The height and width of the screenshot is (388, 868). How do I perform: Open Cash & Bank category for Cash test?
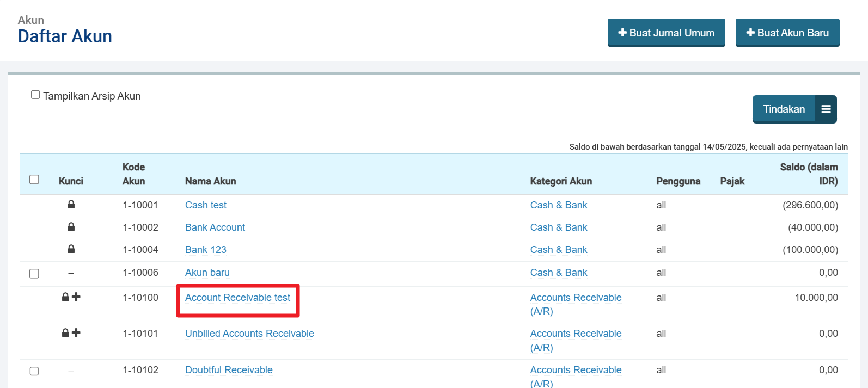tap(559, 205)
